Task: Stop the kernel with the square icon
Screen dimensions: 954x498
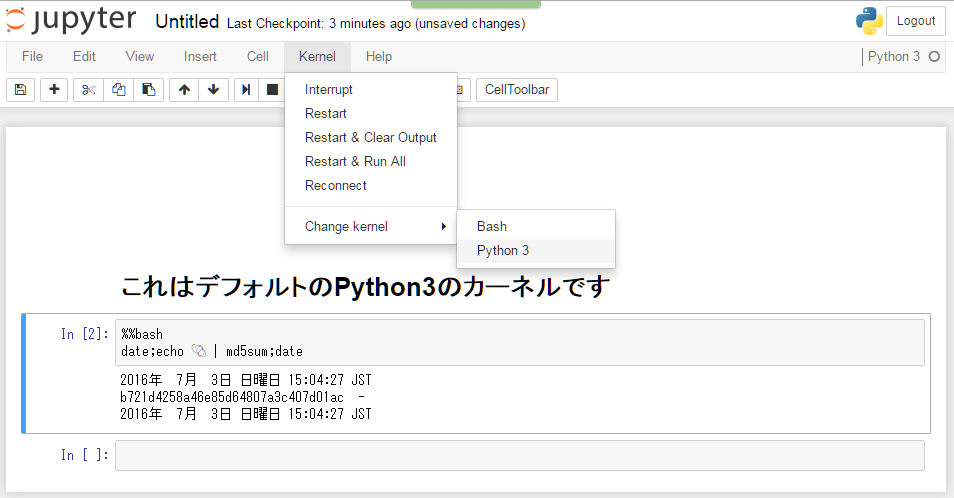Action: point(272,90)
